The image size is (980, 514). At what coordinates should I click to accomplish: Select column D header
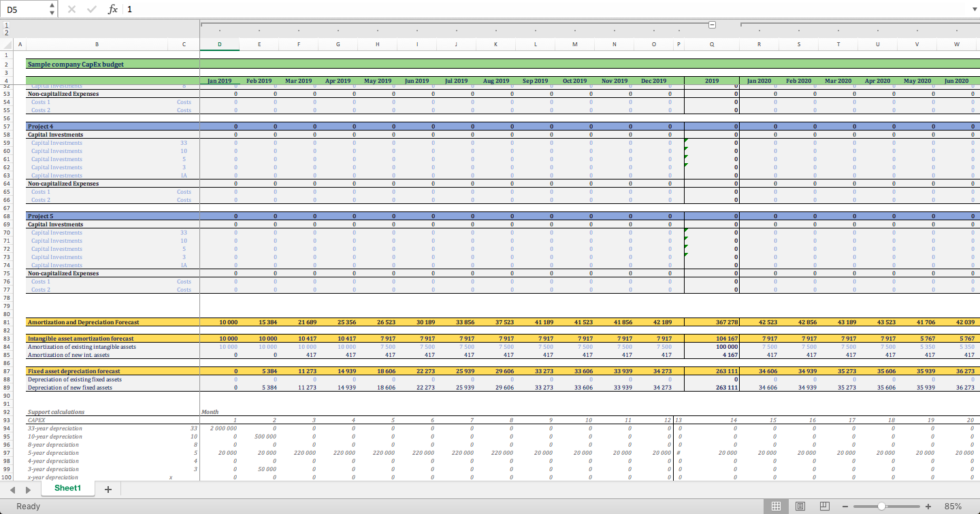[x=219, y=44]
